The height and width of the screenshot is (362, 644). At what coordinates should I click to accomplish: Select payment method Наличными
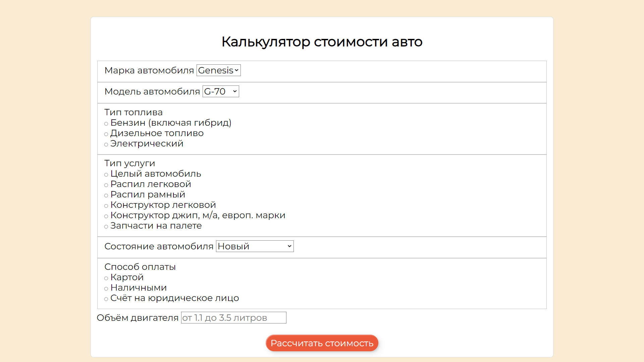(x=106, y=289)
